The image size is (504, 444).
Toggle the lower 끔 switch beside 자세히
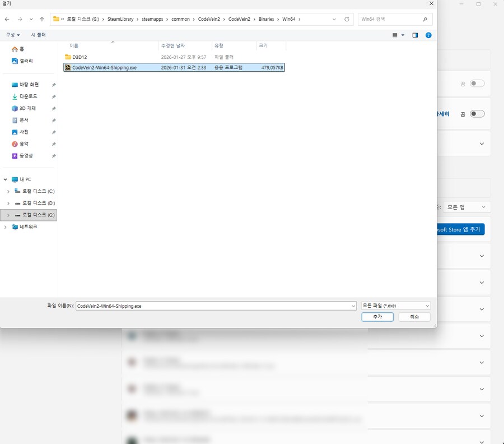[x=477, y=114]
